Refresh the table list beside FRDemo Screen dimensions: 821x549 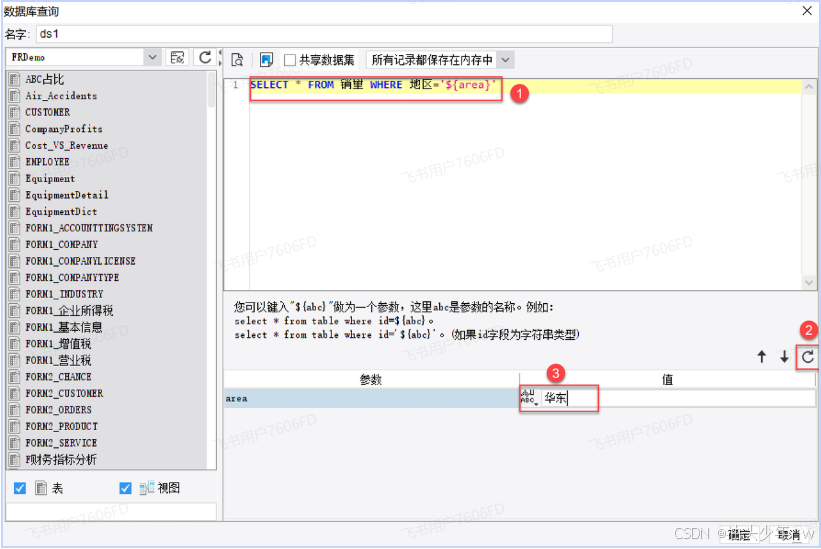[205, 58]
